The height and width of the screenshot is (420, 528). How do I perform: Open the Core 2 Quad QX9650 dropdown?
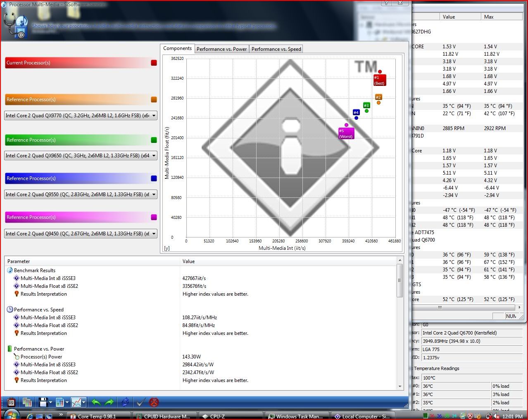coord(81,156)
